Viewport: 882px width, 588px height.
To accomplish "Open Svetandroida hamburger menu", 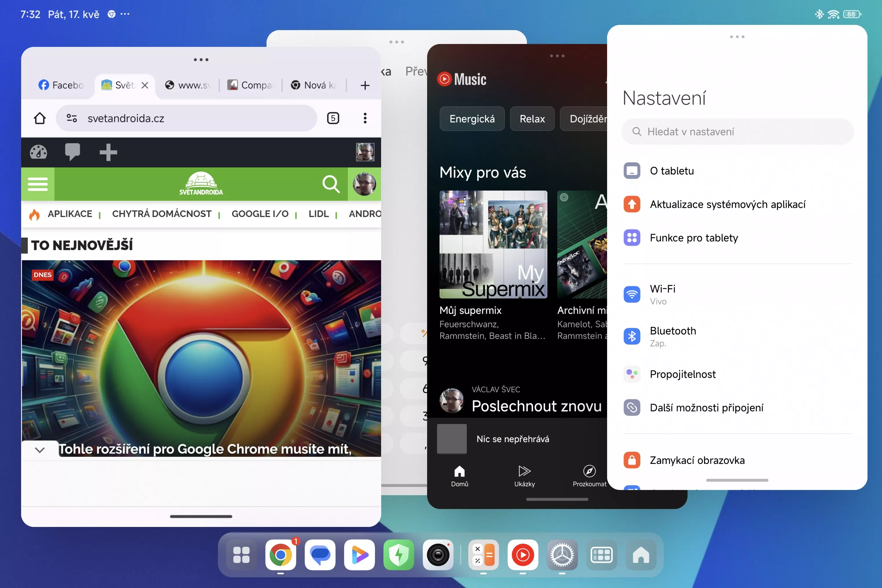I will (38, 184).
